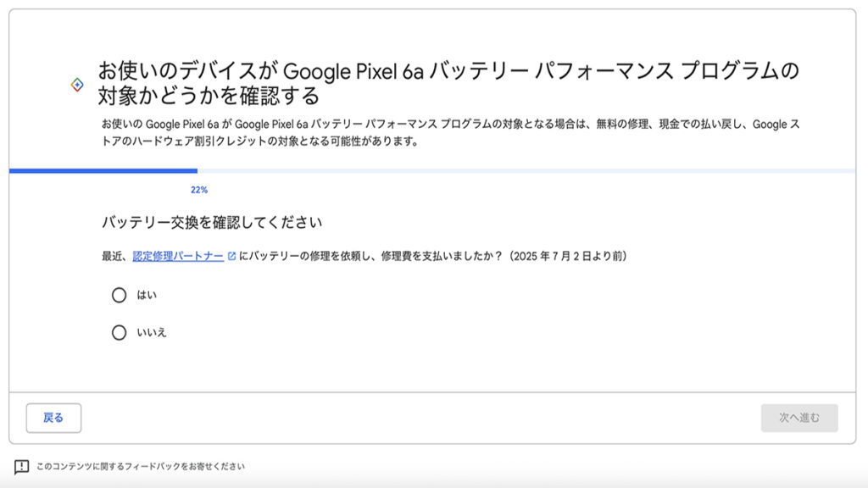Click the external-link icon after 認定修理パートナー
Image resolution: width=868 pixels, height=488 pixels.
pyautogui.click(x=232, y=256)
